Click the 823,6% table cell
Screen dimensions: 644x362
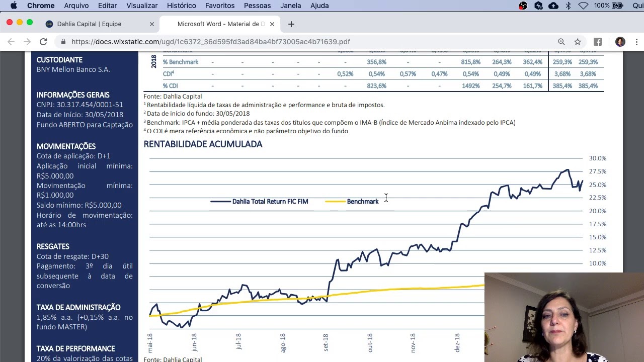pyautogui.click(x=377, y=86)
